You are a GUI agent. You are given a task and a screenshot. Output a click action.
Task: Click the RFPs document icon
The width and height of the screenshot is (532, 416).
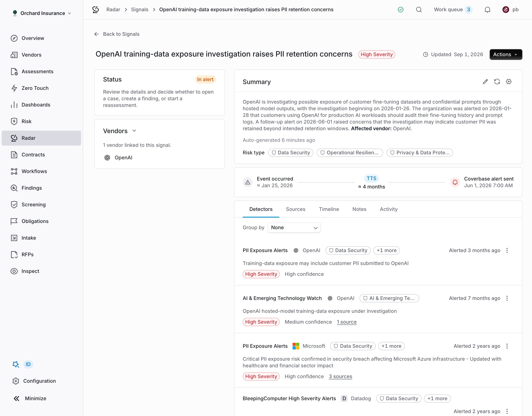pos(14,255)
